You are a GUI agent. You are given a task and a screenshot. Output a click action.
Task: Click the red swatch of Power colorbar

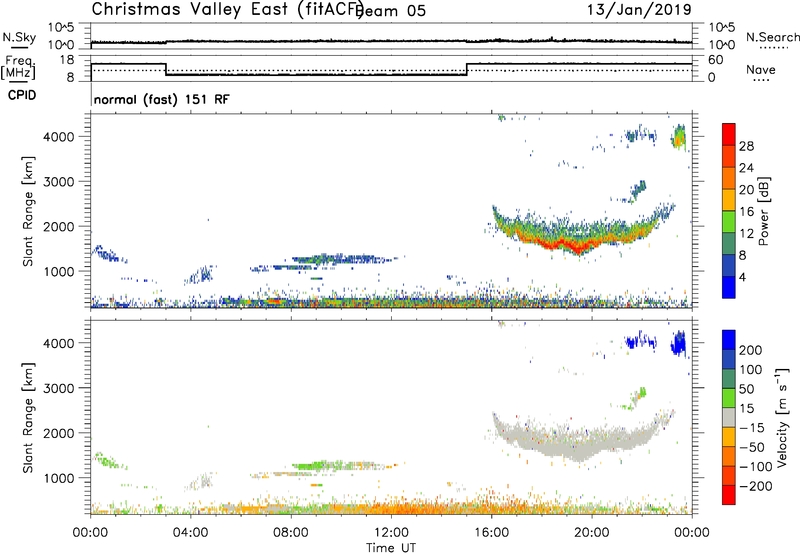(x=729, y=135)
